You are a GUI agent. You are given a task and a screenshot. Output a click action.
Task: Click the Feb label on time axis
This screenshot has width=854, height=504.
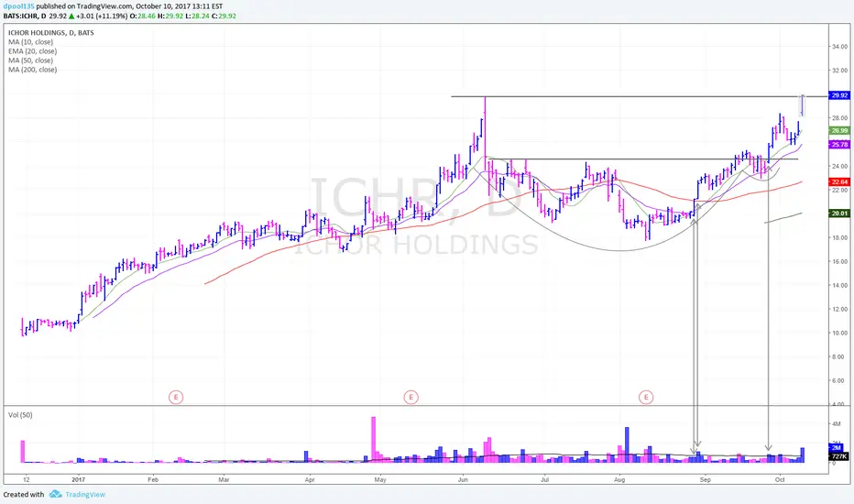(x=153, y=480)
